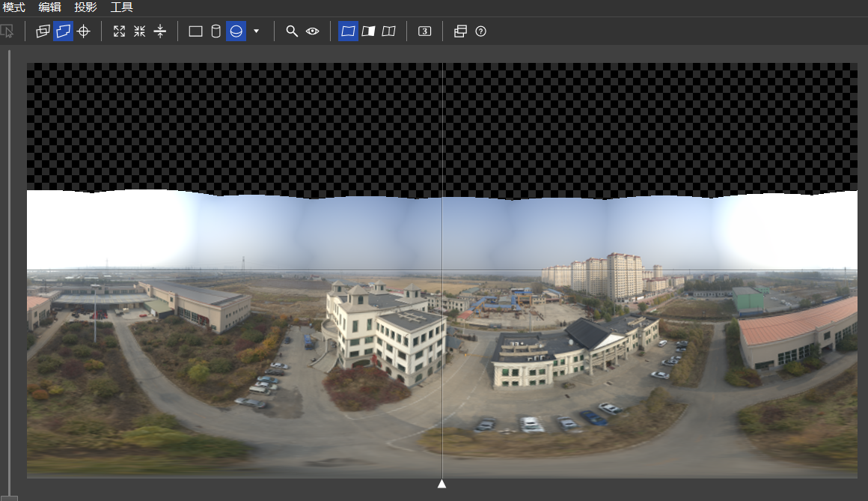Activate the magnifier zoom tool
This screenshot has width=868, height=501.
pos(292,31)
